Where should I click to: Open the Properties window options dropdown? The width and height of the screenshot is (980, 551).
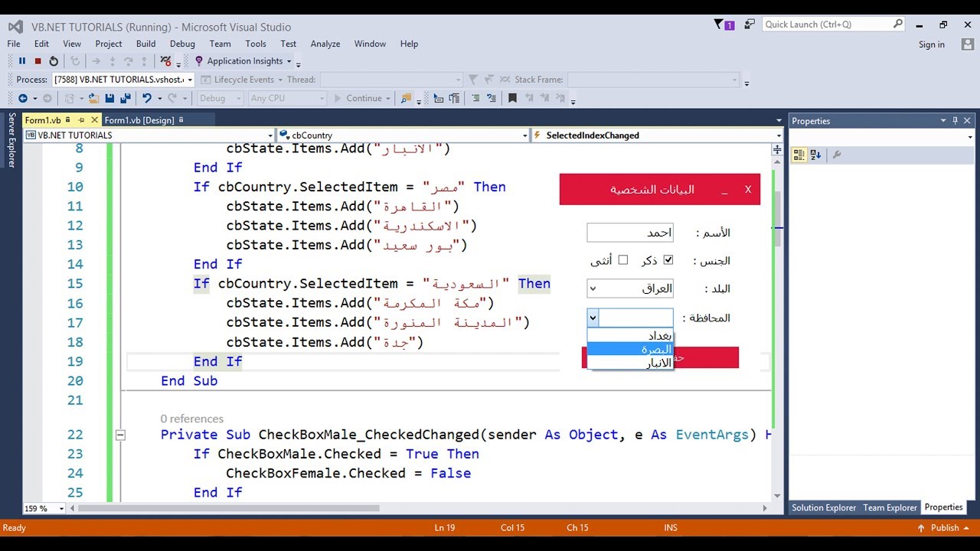click(944, 121)
